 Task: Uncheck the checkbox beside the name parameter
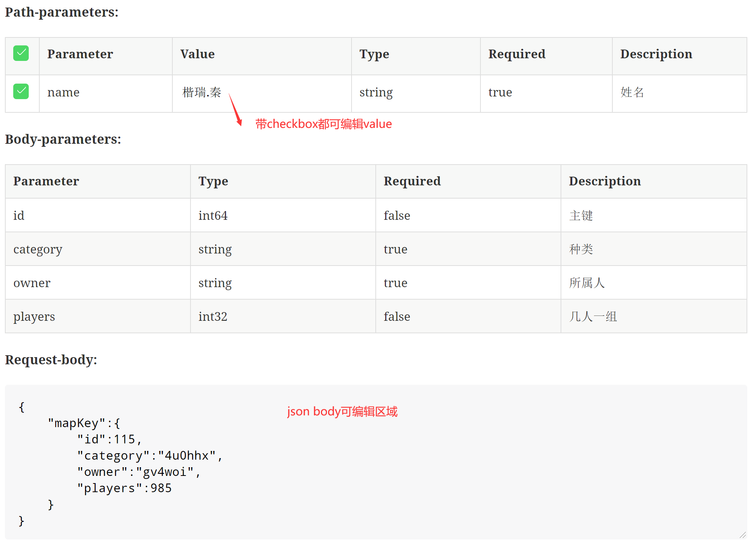tap(21, 91)
